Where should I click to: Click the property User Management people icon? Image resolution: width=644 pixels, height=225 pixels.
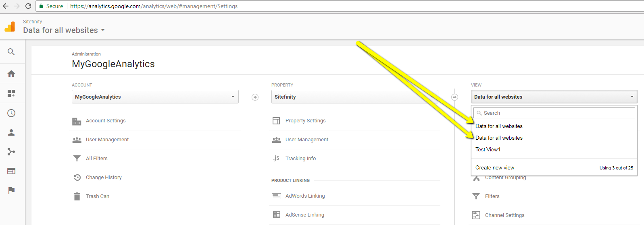coord(276,140)
